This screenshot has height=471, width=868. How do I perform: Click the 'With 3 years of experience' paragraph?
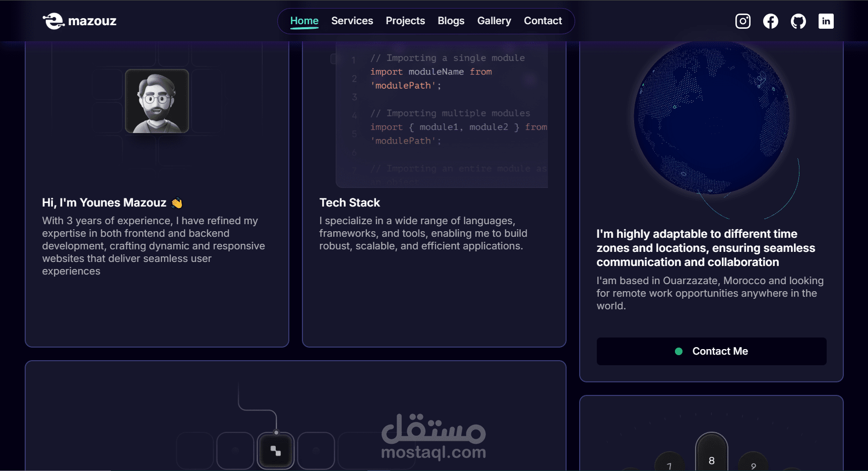(154, 246)
